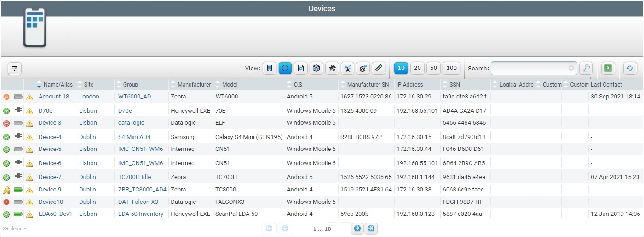The image size is (644, 237).
Task: Click the 30 Sep 2021 18:14 contact cell
Action: coord(615,97)
